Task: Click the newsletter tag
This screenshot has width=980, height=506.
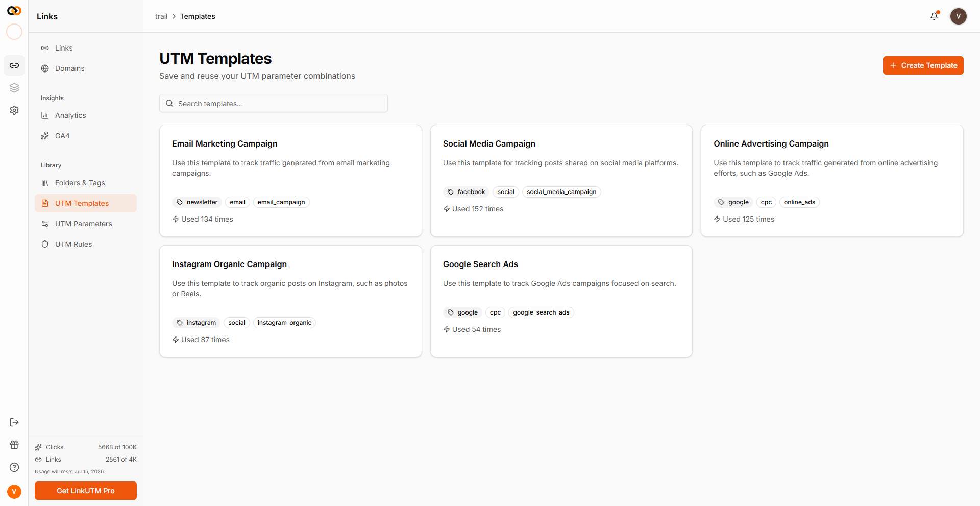Action: point(197,202)
